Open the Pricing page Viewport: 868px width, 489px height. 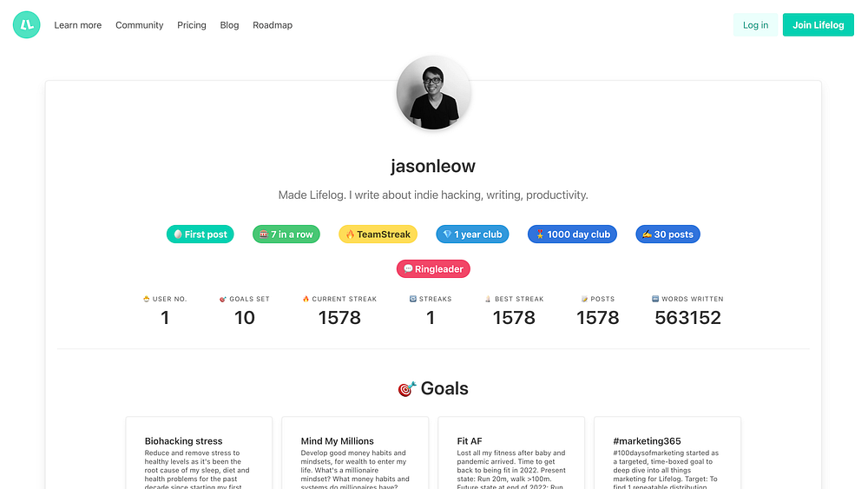pyautogui.click(x=192, y=25)
